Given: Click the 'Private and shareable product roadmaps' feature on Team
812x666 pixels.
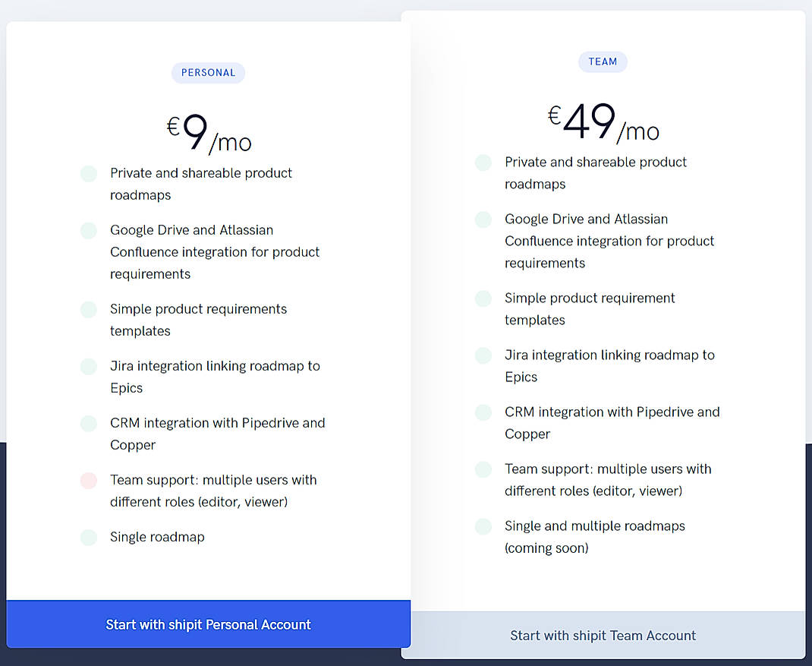Looking at the screenshot, I should [x=595, y=172].
